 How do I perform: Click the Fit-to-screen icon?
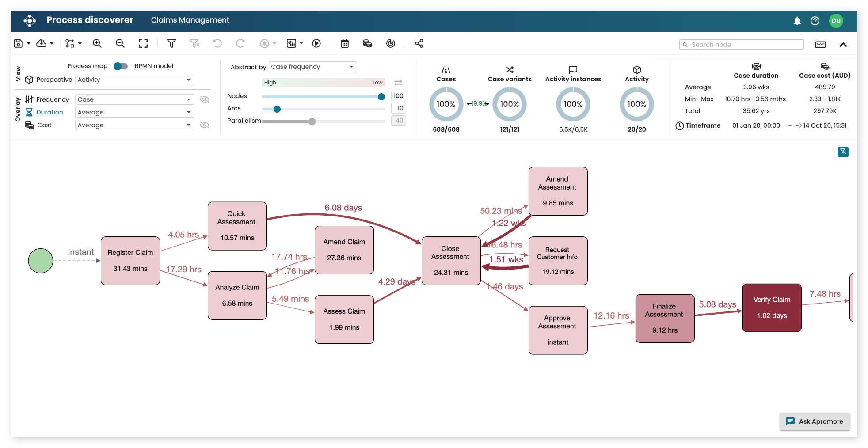pyautogui.click(x=143, y=43)
